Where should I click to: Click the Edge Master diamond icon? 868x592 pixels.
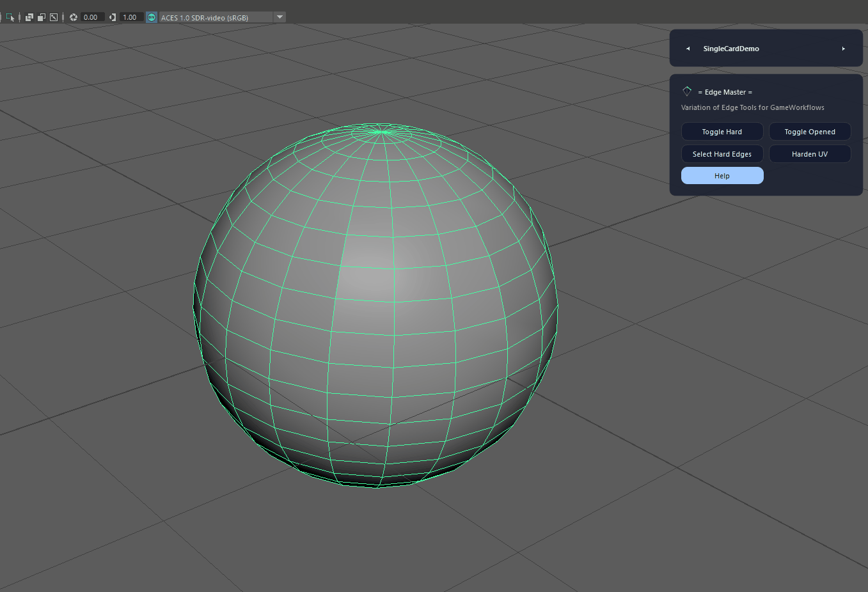(687, 91)
